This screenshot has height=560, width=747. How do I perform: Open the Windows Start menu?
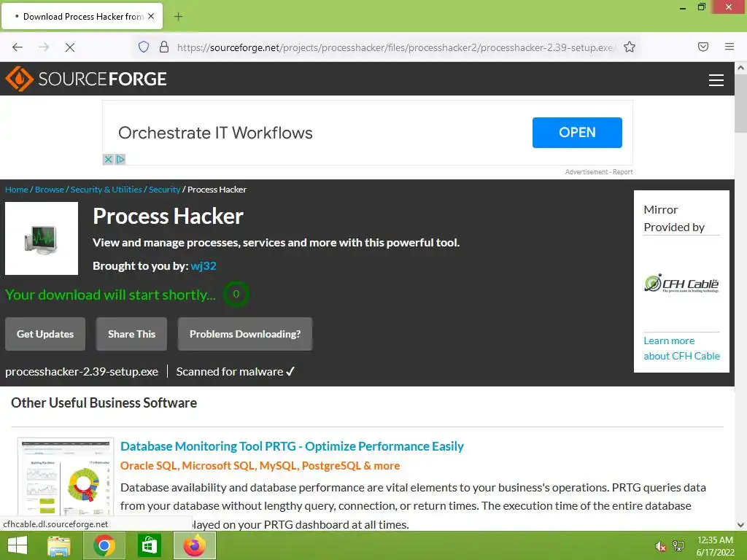point(18,545)
